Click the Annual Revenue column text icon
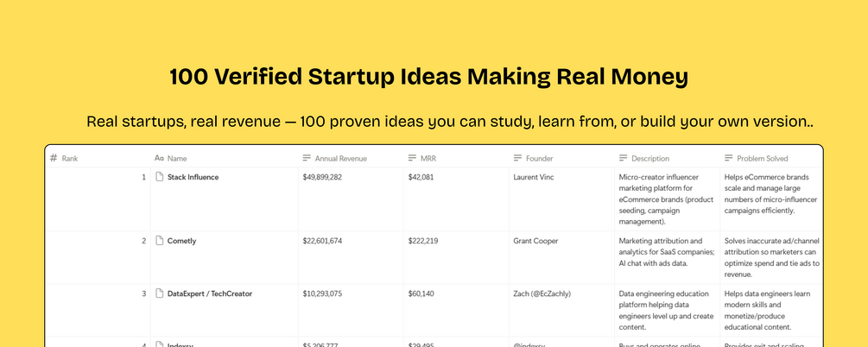 (307, 159)
